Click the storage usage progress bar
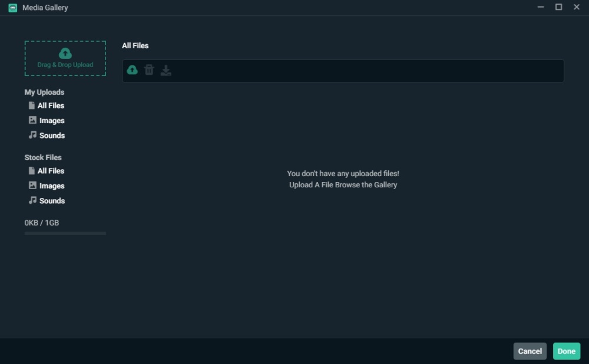589x364 pixels. pyautogui.click(x=65, y=233)
